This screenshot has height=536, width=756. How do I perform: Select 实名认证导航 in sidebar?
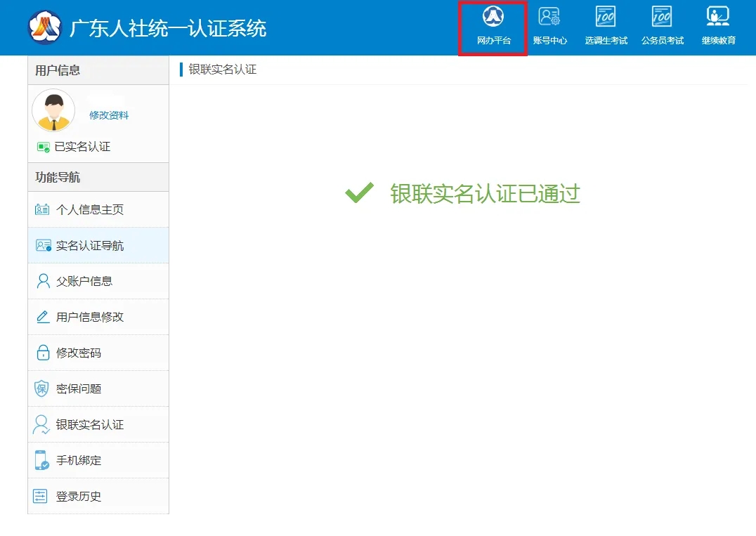[x=98, y=245]
